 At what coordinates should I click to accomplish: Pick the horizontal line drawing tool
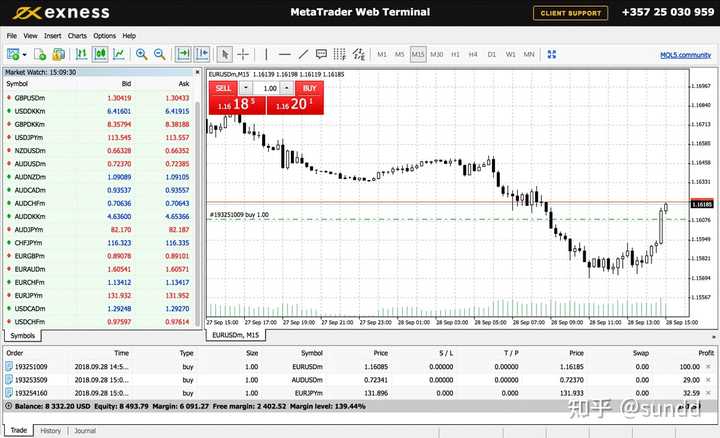coord(285,54)
